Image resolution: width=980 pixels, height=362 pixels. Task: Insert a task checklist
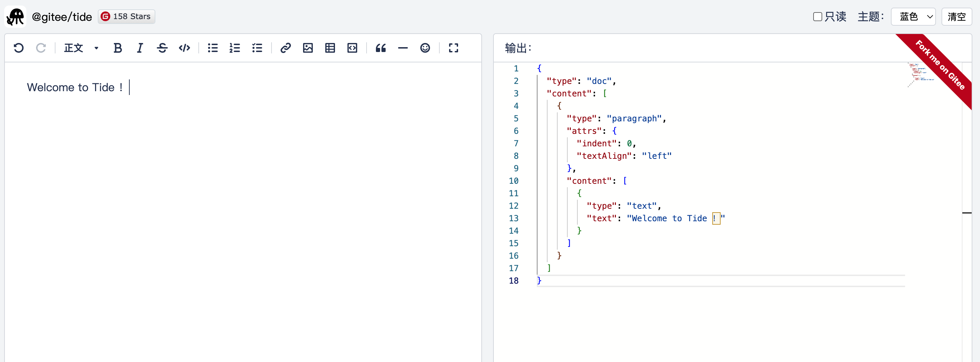click(257, 48)
